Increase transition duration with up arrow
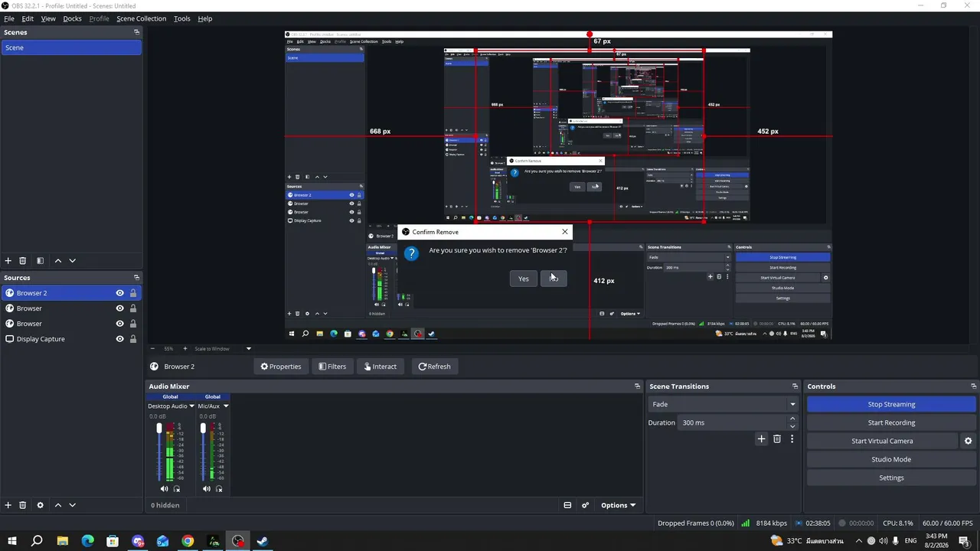This screenshot has height=551, width=980. coord(792,419)
